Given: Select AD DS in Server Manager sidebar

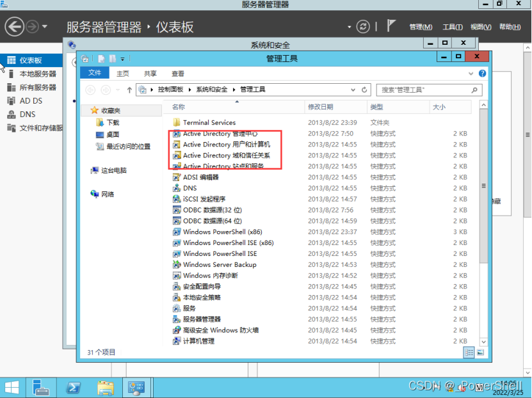Looking at the screenshot, I should coord(31,101).
